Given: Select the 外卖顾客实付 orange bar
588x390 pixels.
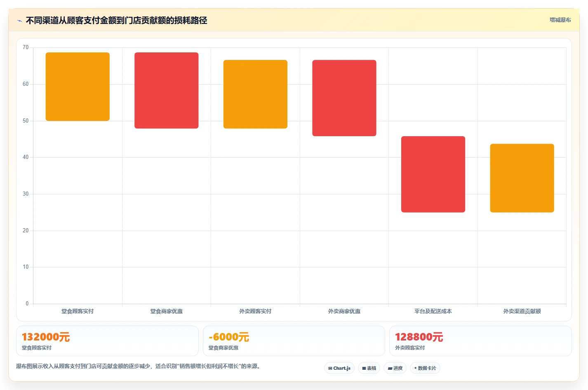Looking at the screenshot, I should click(255, 94).
